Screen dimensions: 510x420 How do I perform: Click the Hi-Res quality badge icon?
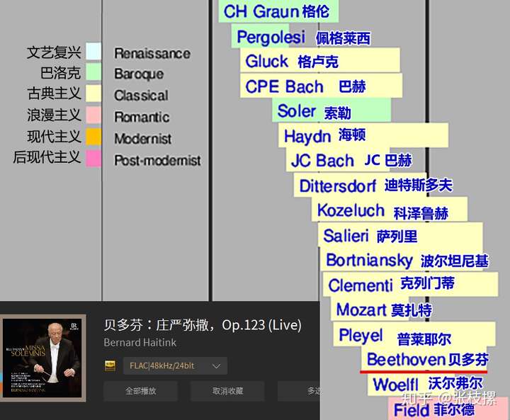point(110,365)
